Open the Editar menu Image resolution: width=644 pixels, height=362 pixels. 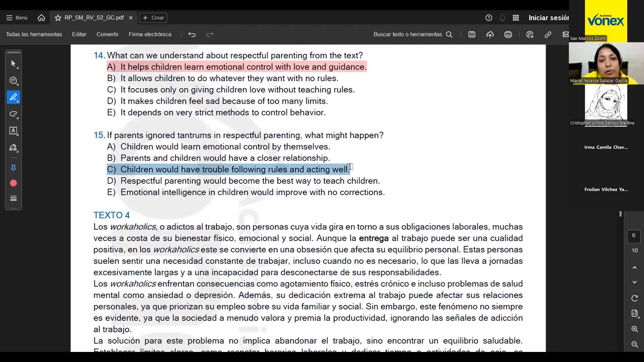coord(79,34)
